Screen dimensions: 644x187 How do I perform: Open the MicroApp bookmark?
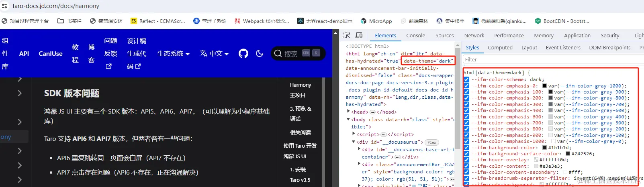coord(376,21)
